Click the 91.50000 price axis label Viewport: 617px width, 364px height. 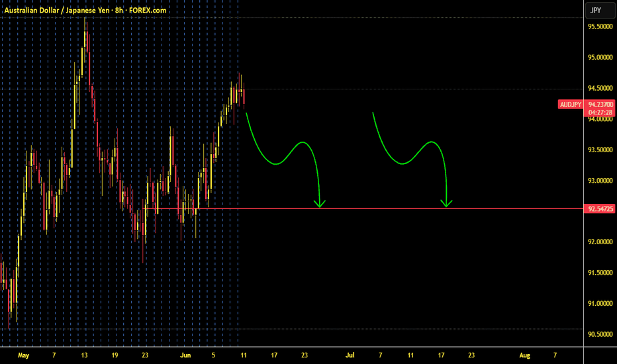(x=600, y=273)
